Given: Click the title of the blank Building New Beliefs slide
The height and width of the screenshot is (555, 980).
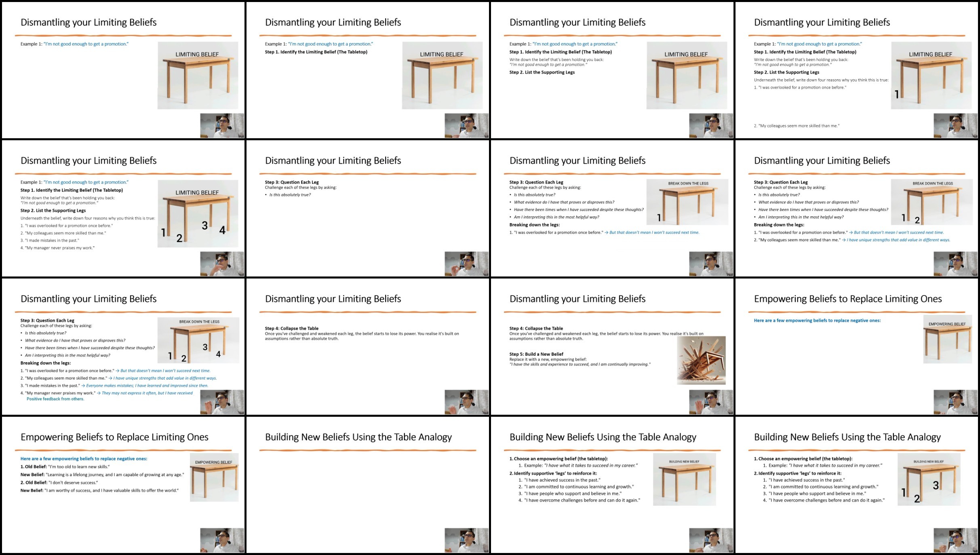Looking at the screenshot, I should click(358, 437).
